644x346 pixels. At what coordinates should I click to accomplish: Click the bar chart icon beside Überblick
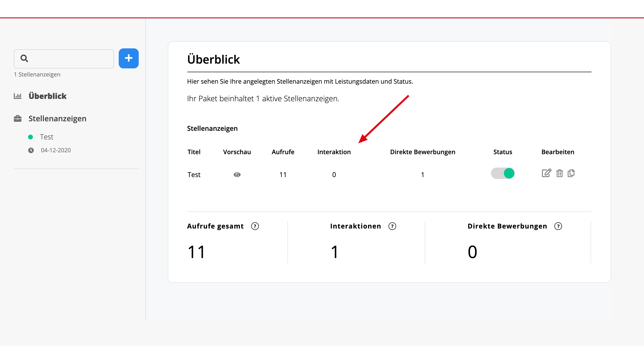[x=17, y=96]
